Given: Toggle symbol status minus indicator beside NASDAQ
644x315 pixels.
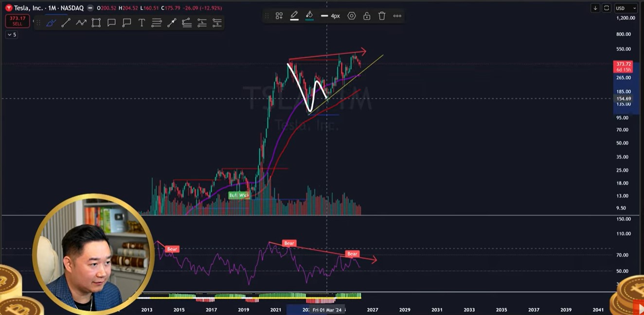Looking at the screenshot, I should click(90, 8).
